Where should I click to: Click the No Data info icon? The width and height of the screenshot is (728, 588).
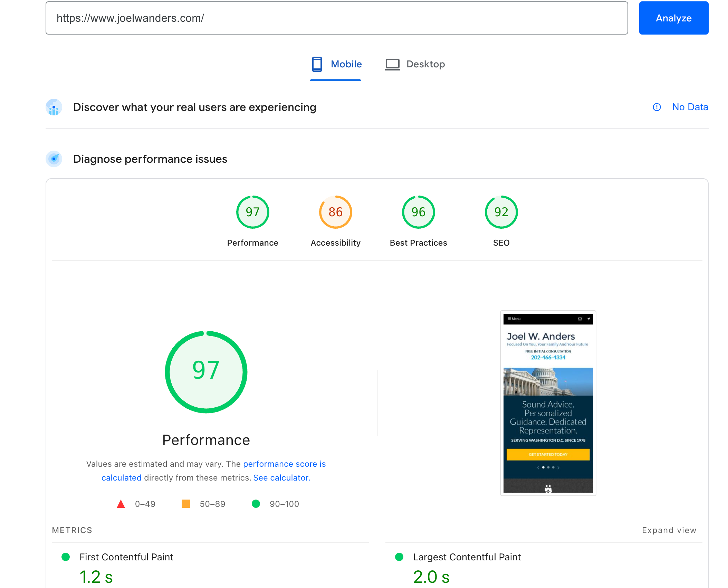(657, 107)
